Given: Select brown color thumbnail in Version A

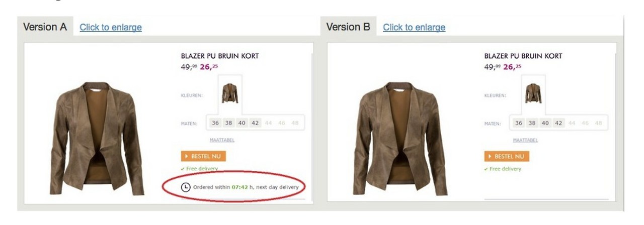Looking at the screenshot, I should [x=230, y=93].
